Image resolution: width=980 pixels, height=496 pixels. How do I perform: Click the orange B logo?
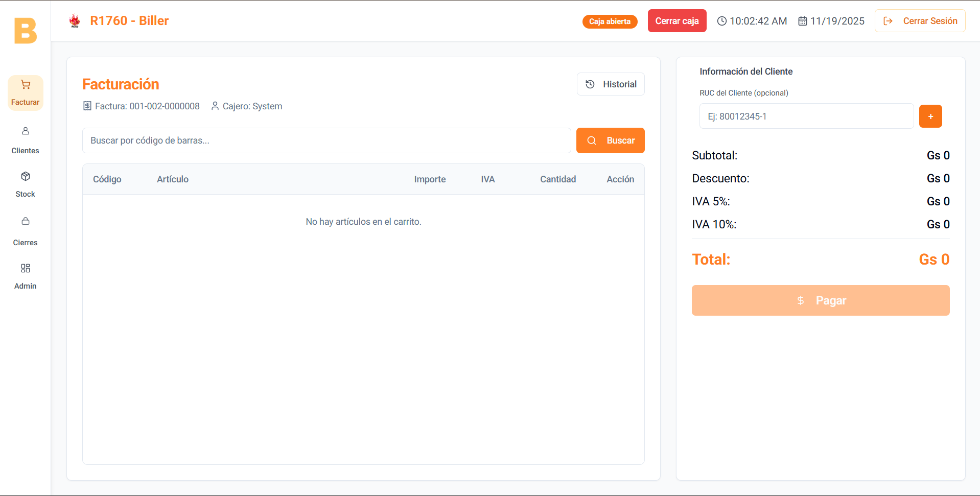(x=26, y=31)
